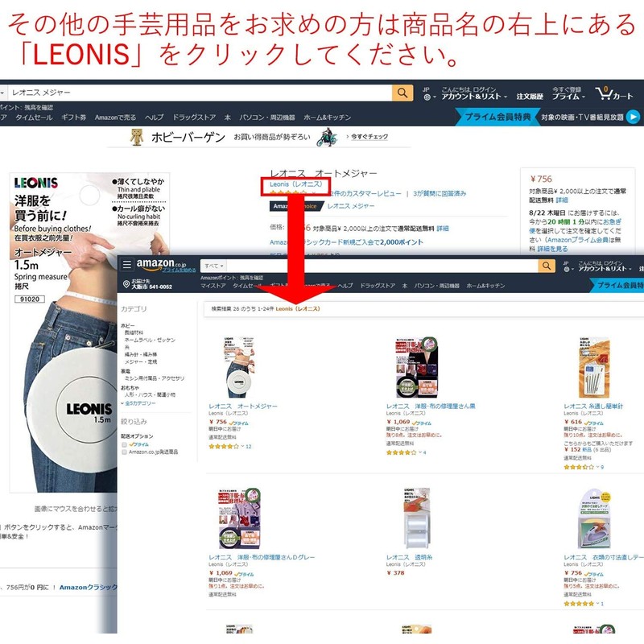Screen dimensions: 644x644
Task: Open the shopping cart icon
Action: pos(604,93)
